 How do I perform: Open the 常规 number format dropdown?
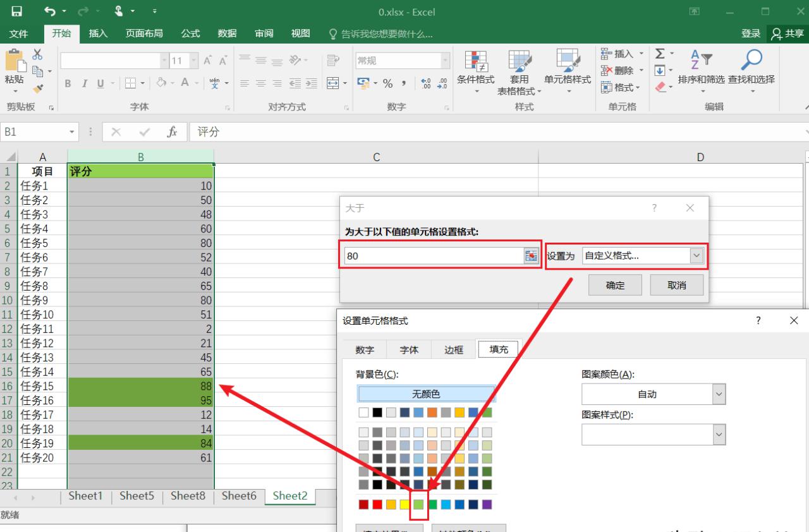point(446,61)
